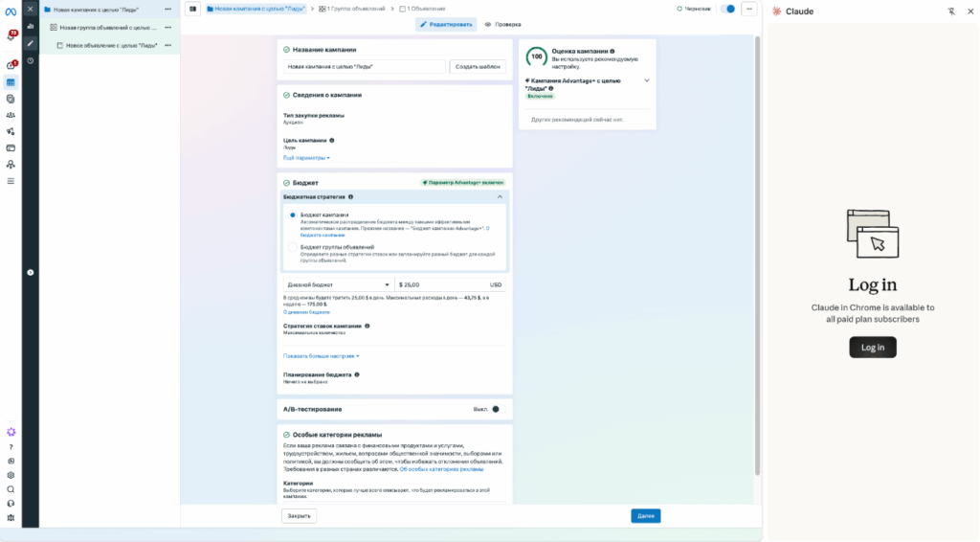Click the campaign name input field
Viewport: 980px width, 542px height.
coord(364,66)
